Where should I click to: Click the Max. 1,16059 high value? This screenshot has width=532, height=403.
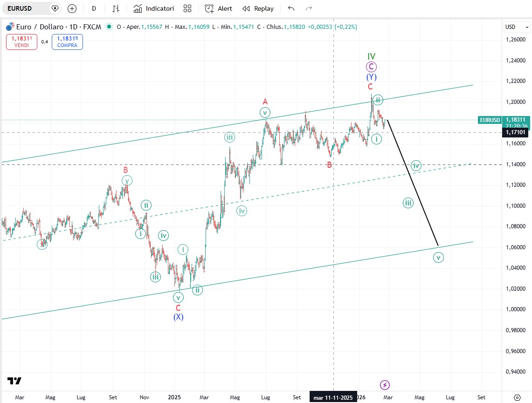187,27
